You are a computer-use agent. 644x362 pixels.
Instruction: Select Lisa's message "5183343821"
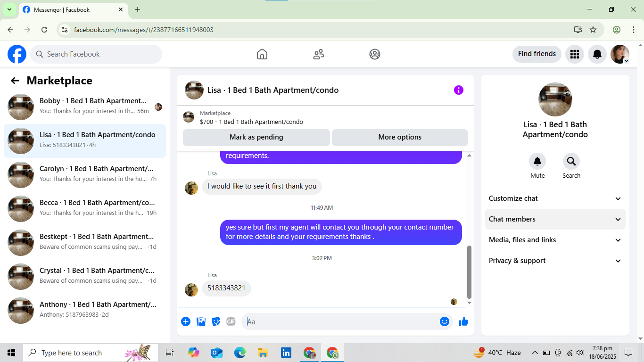point(226,288)
